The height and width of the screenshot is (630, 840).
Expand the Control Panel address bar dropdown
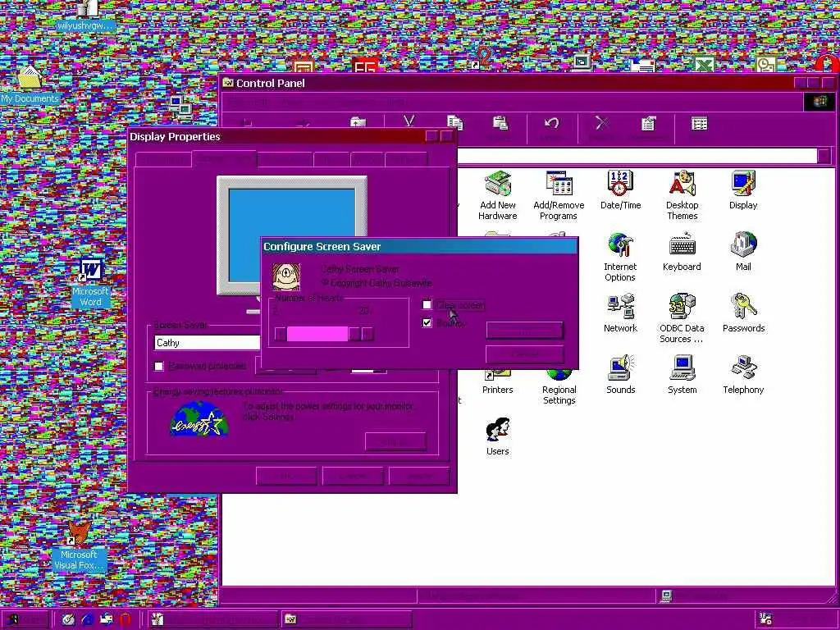point(824,156)
